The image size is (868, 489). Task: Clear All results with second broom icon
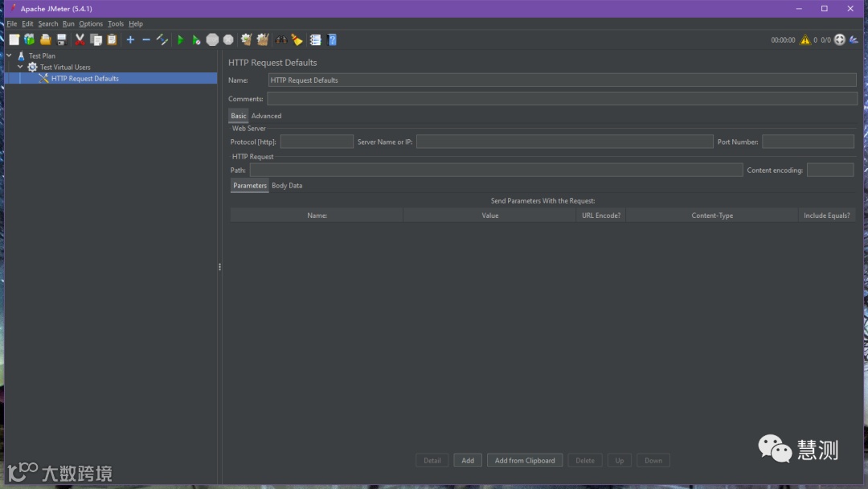(x=262, y=39)
